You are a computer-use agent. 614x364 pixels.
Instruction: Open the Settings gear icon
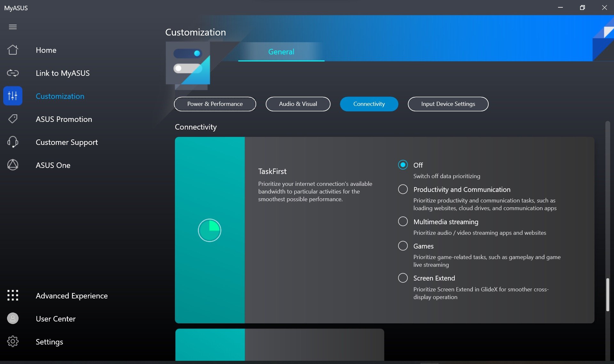pyautogui.click(x=12, y=342)
